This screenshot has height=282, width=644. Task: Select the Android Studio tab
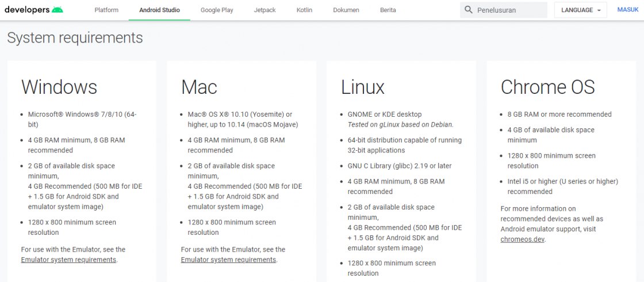coord(159,10)
